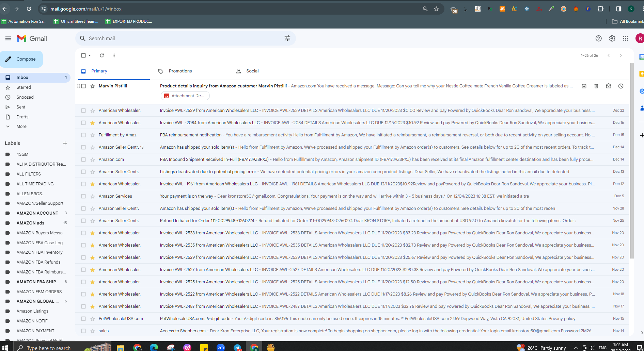The width and height of the screenshot is (644, 351).
Task: Select Marvin Pistilli email checkbox
Action: pos(83,86)
